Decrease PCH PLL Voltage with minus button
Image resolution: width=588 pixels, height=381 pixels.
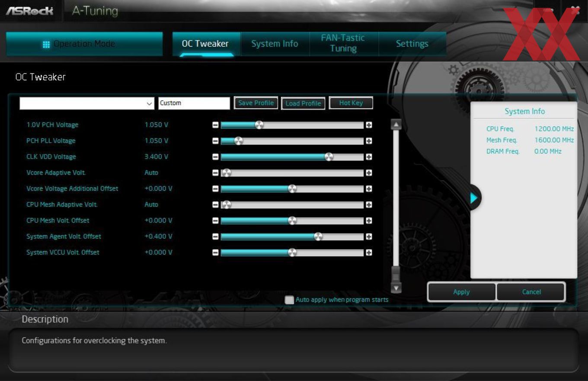(215, 141)
